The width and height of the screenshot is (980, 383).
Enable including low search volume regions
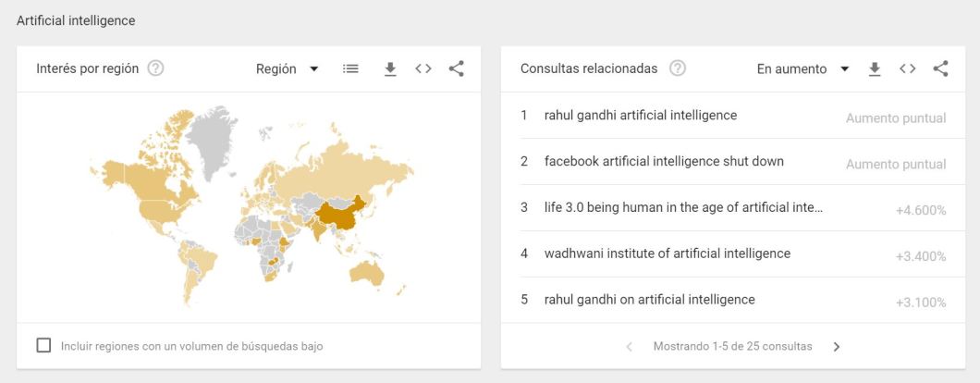tap(43, 345)
